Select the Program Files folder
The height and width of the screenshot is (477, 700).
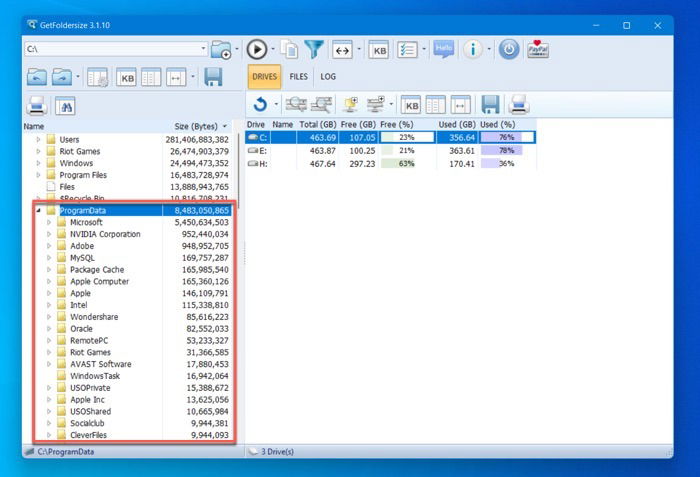point(83,175)
